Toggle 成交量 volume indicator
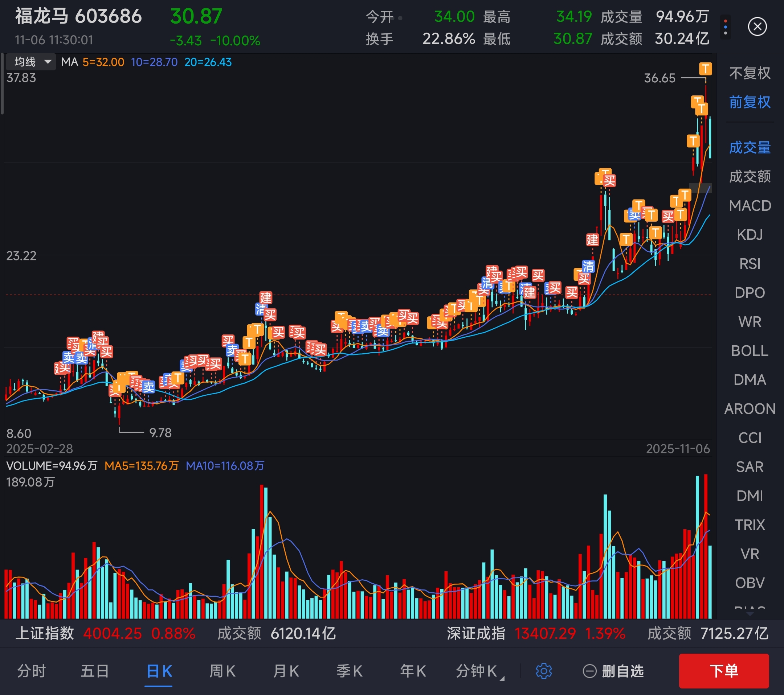This screenshot has height=695, width=784. [x=750, y=148]
